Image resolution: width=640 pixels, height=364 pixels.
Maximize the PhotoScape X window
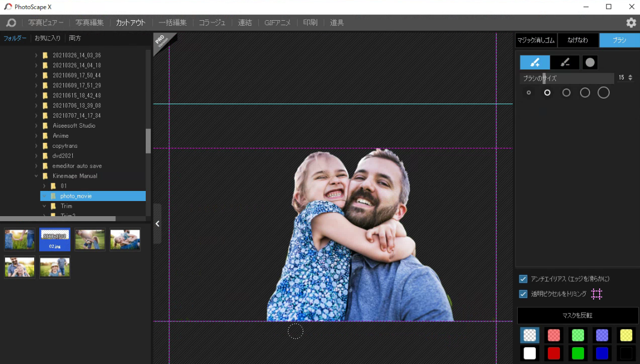pyautogui.click(x=609, y=7)
